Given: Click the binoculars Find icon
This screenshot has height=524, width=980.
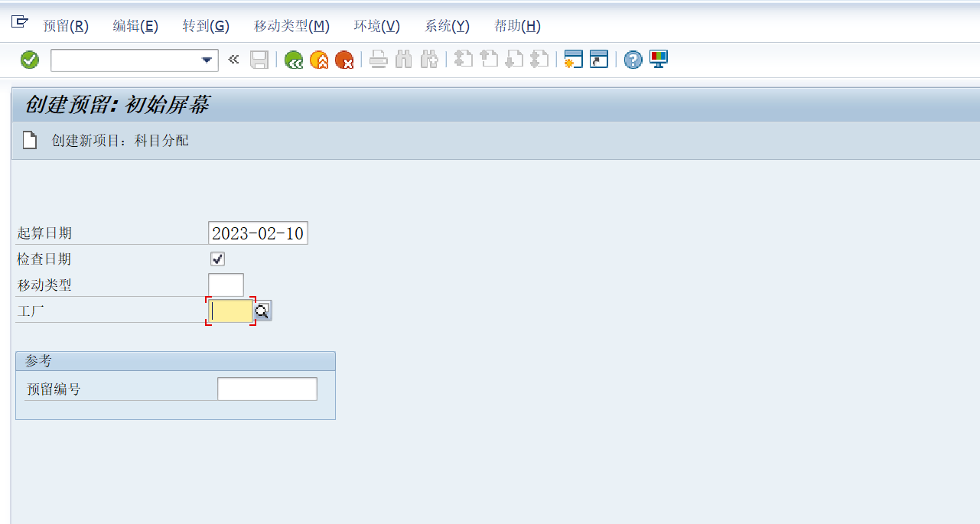Looking at the screenshot, I should [404, 60].
